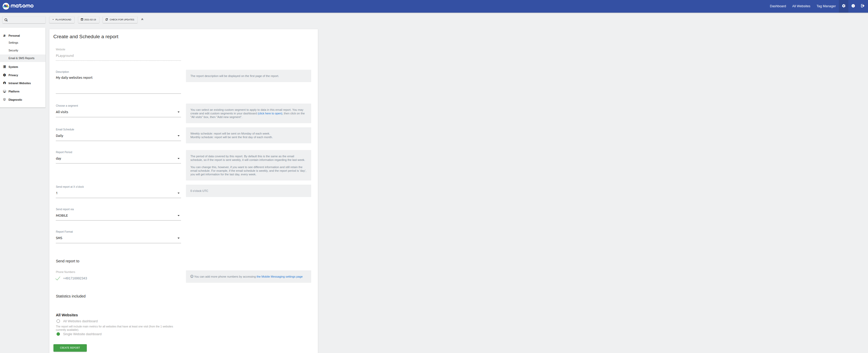Collapse the top controls with double chevron
The width and height of the screenshot is (868, 353).
coord(142,20)
